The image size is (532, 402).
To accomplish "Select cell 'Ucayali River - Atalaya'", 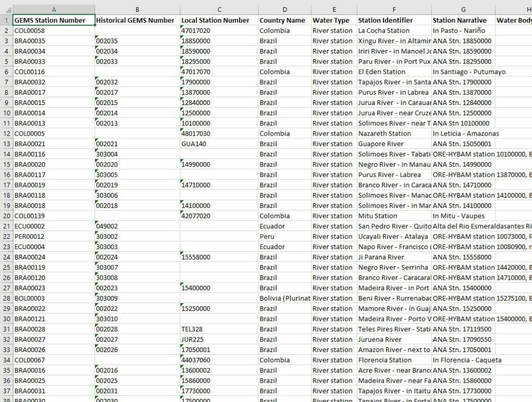I will click(x=394, y=236).
